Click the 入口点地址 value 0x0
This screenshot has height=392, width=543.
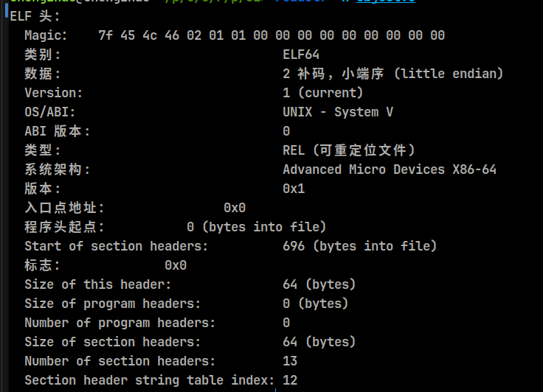(235, 208)
